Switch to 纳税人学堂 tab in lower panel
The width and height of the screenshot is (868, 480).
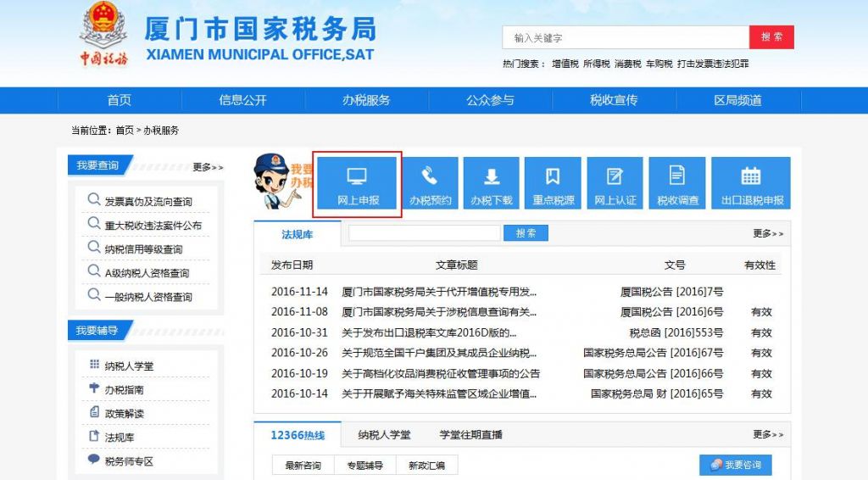tap(384, 435)
